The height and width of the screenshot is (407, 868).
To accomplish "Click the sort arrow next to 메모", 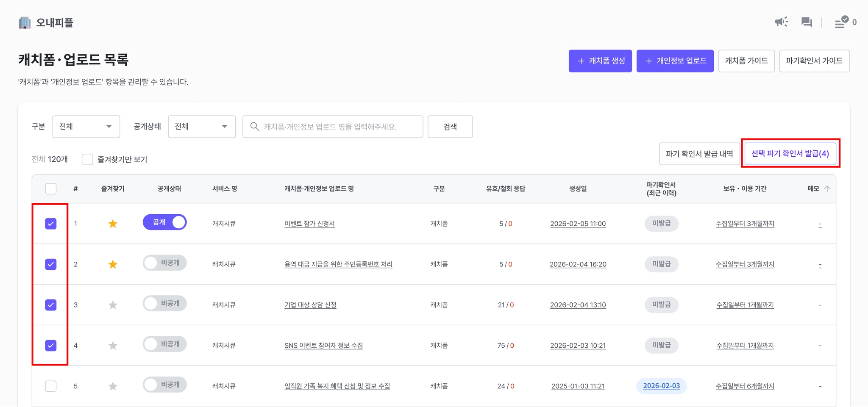I will tap(827, 188).
